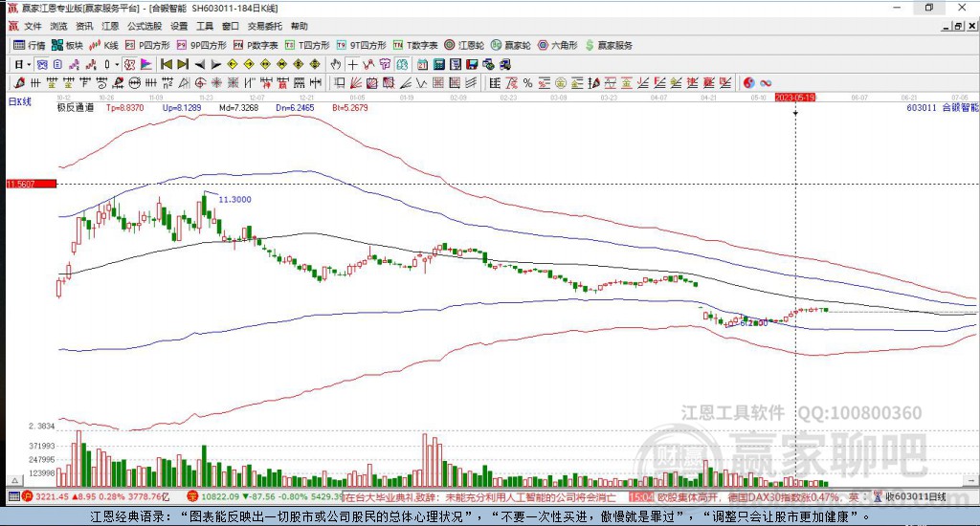Open the calculator icon
Screen dimensions: 980x526
(438, 64)
